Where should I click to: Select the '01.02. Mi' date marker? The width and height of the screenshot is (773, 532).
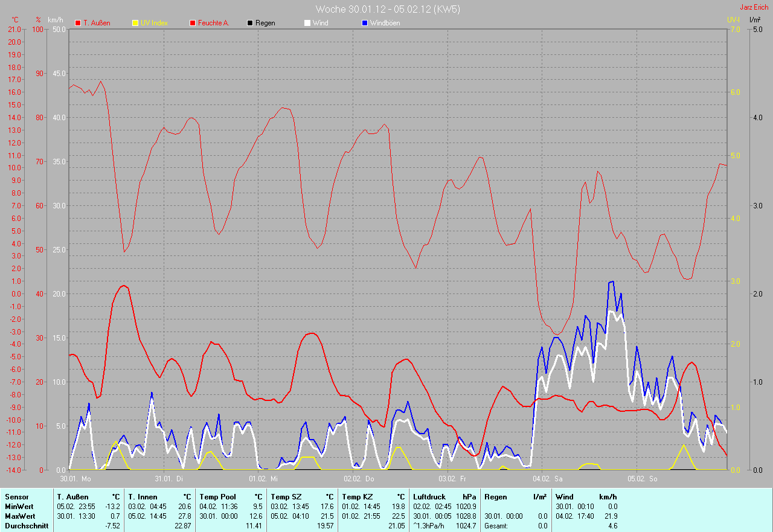[x=263, y=479]
